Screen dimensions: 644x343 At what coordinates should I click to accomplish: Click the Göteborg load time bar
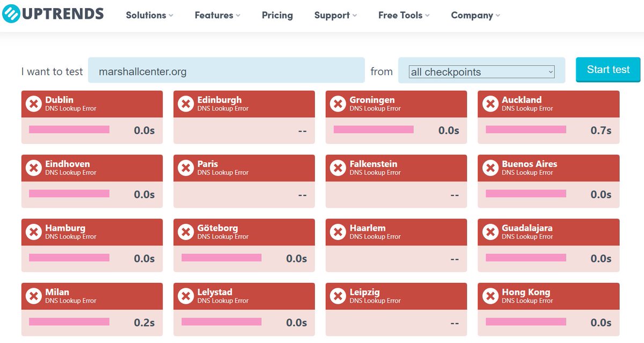(222, 258)
